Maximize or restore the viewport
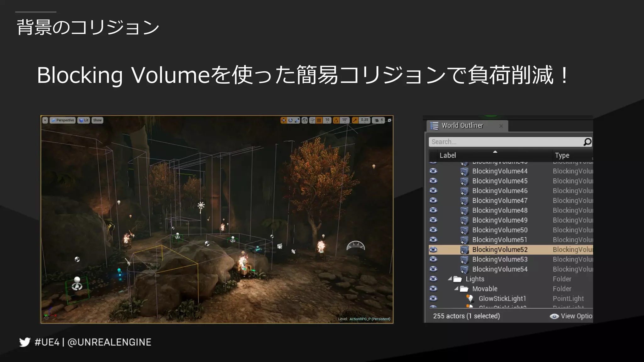This screenshot has width=644, height=362. (x=389, y=120)
